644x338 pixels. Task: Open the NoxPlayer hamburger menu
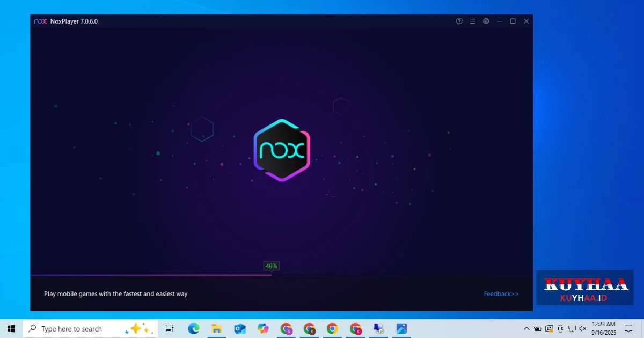tap(472, 21)
